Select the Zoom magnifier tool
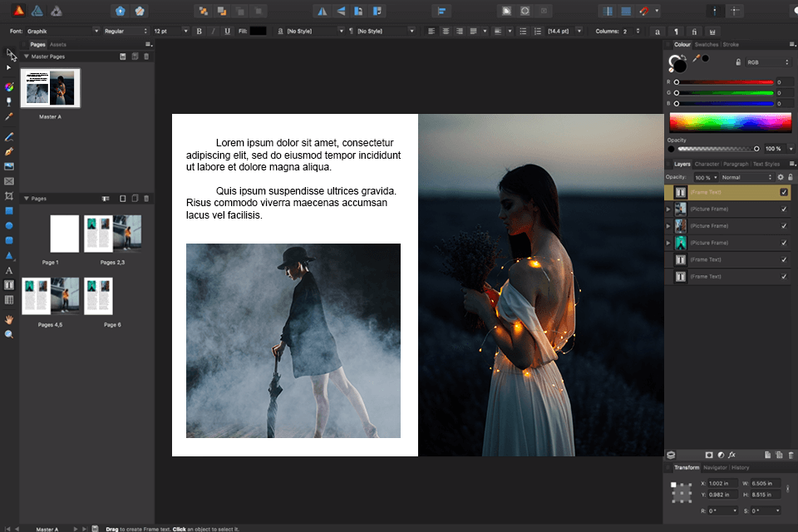The image size is (798, 532). click(9, 334)
